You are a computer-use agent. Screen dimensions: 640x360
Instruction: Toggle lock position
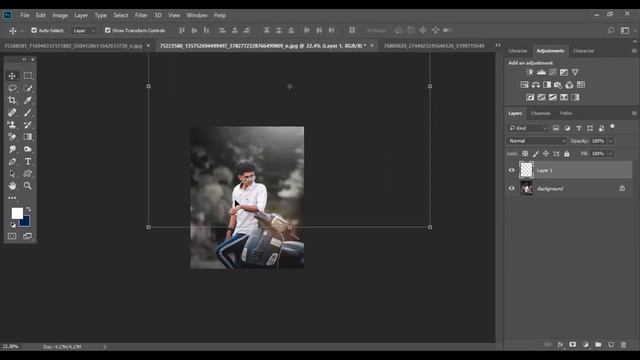tap(546, 154)
